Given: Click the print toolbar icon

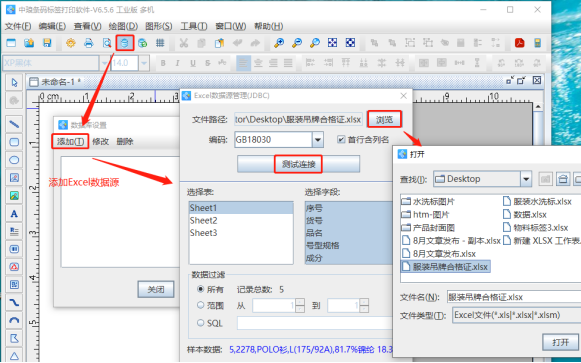Looking at the screenshot, I should coord(89,43).
